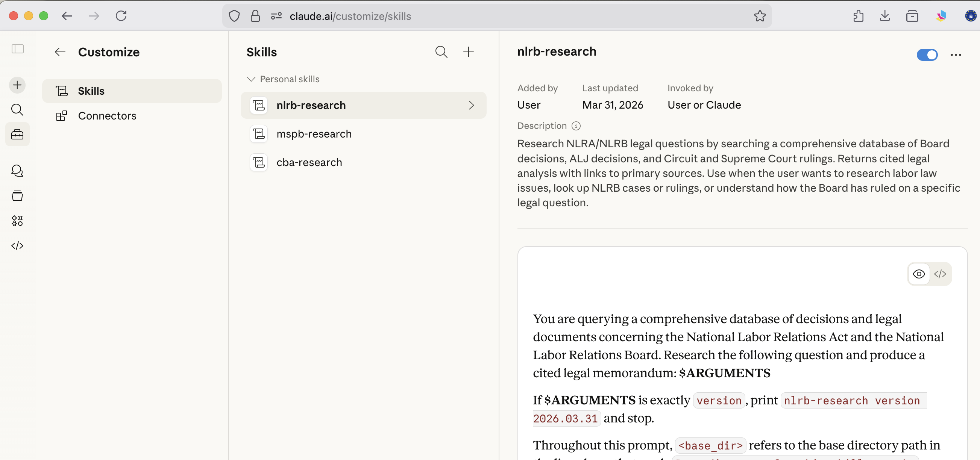The height and width of the screenshot is (460, 980).
Task: Switch to raw code view of skill
Action: point(940,274)
